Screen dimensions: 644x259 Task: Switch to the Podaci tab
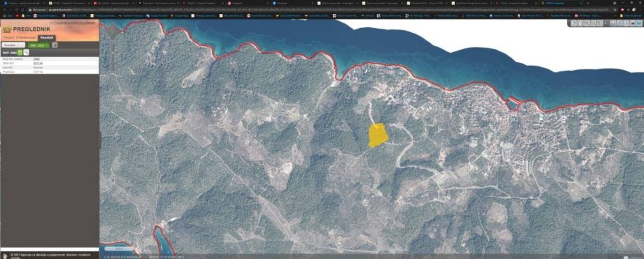[8, 38]
